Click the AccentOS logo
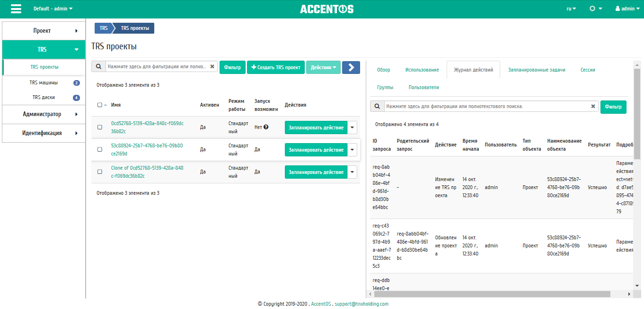Image resolution: width=644 pixels, height=309 pixels. coord(326,9)
